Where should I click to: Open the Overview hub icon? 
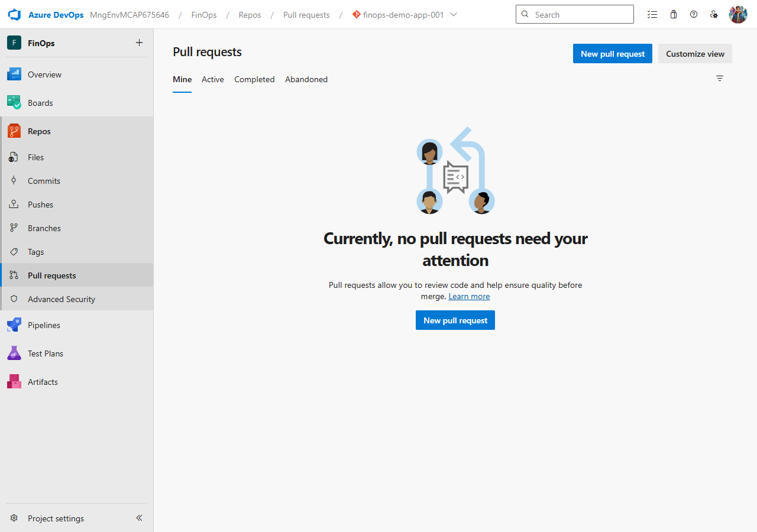click(x=14, y=74)
